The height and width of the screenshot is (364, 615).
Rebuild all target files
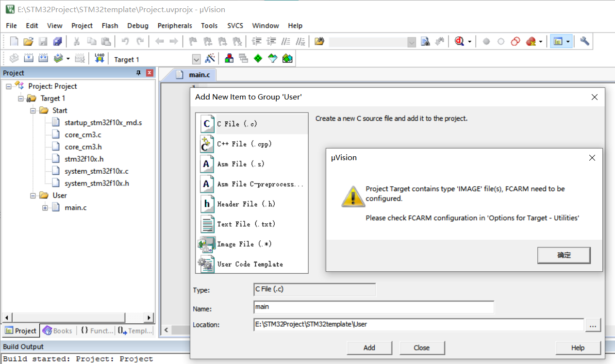pyautogui.click(x=43, y=59)
